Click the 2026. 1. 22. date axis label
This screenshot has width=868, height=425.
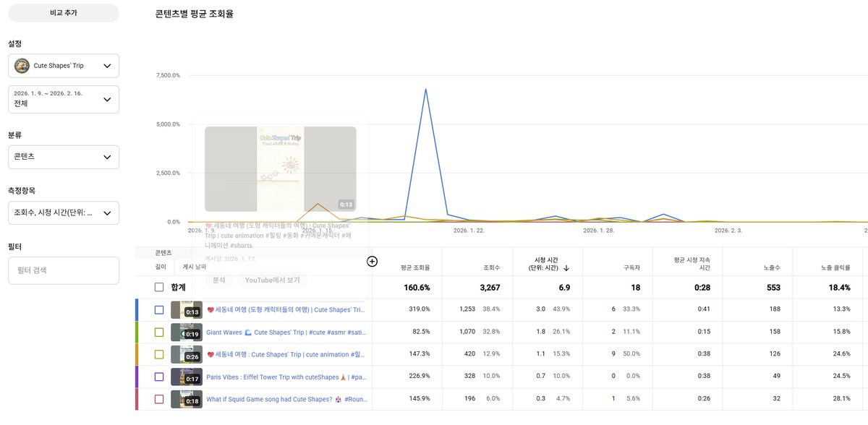pos(468,231)
